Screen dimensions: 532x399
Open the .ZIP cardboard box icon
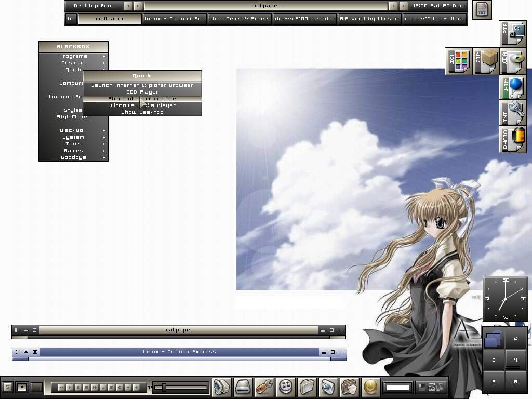pyautogui.click(x=486, y=61)
